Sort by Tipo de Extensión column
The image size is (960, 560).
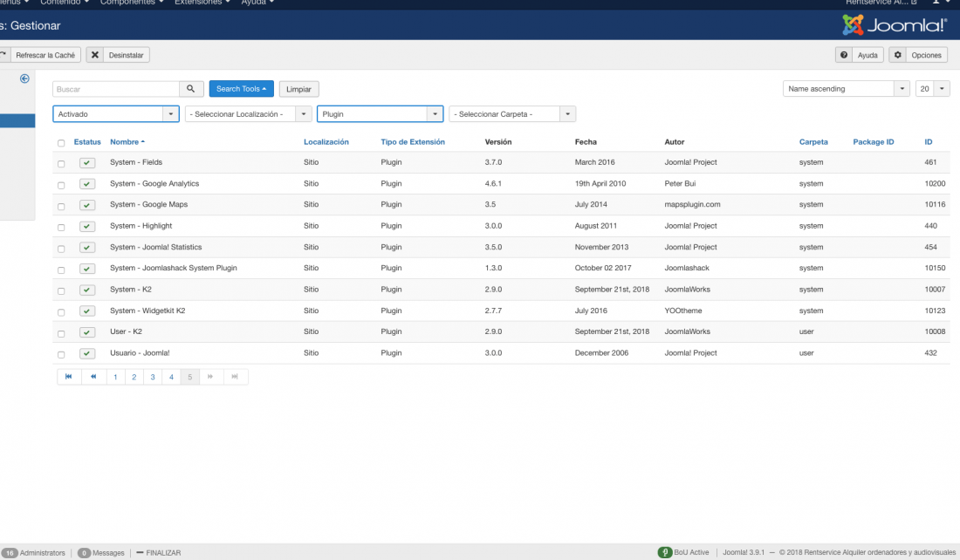(413, 142)
